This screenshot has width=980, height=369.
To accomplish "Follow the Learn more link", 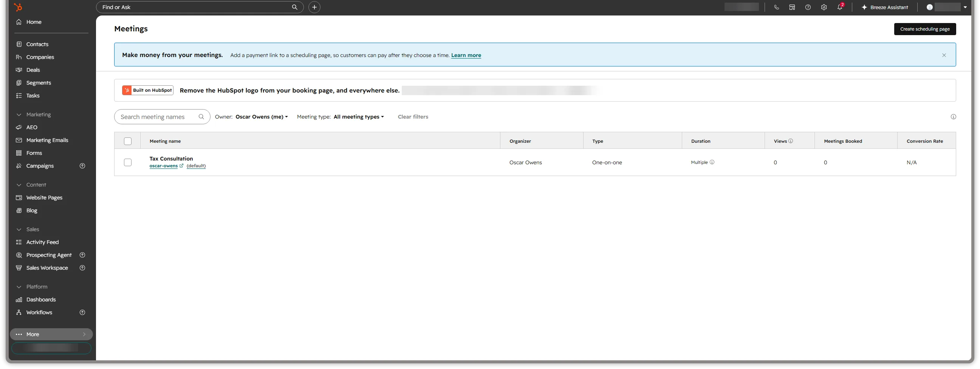I will [x=466, y=56].
